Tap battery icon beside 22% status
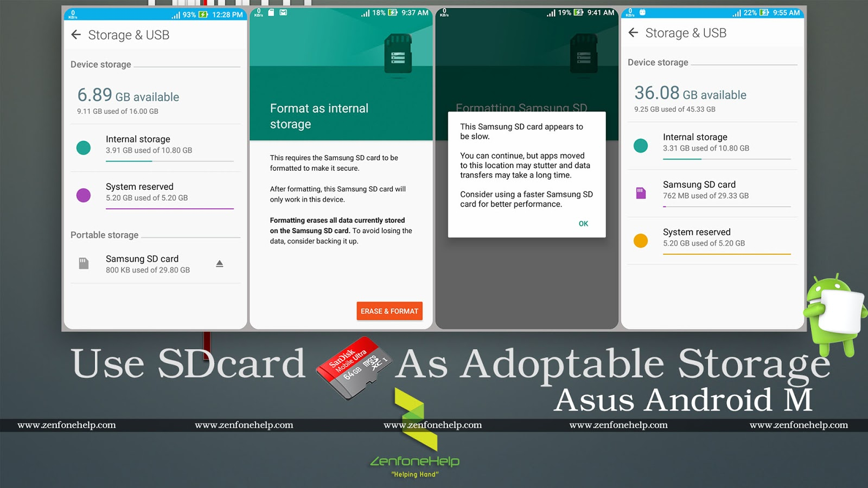The width and height of the screenshot is (868, 488). 764,12
